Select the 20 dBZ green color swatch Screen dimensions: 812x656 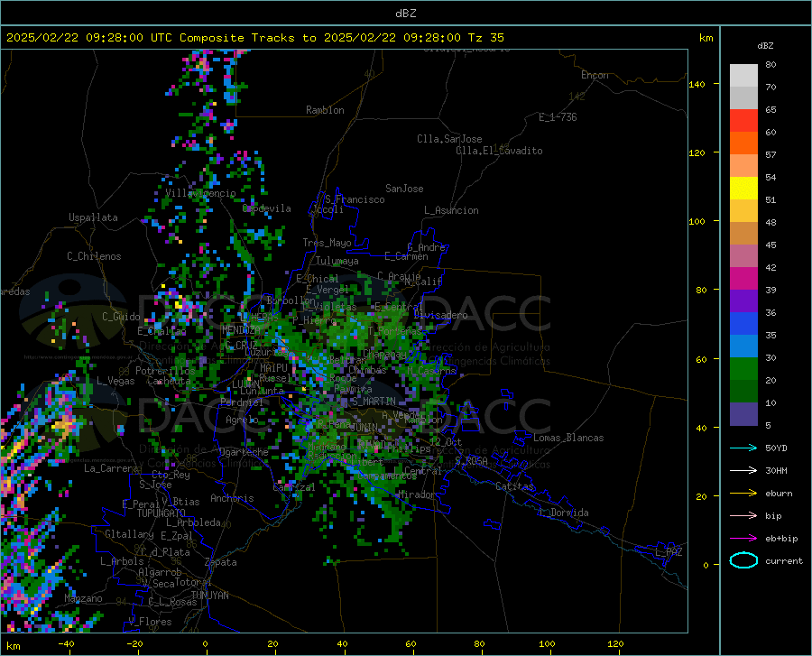743,369
